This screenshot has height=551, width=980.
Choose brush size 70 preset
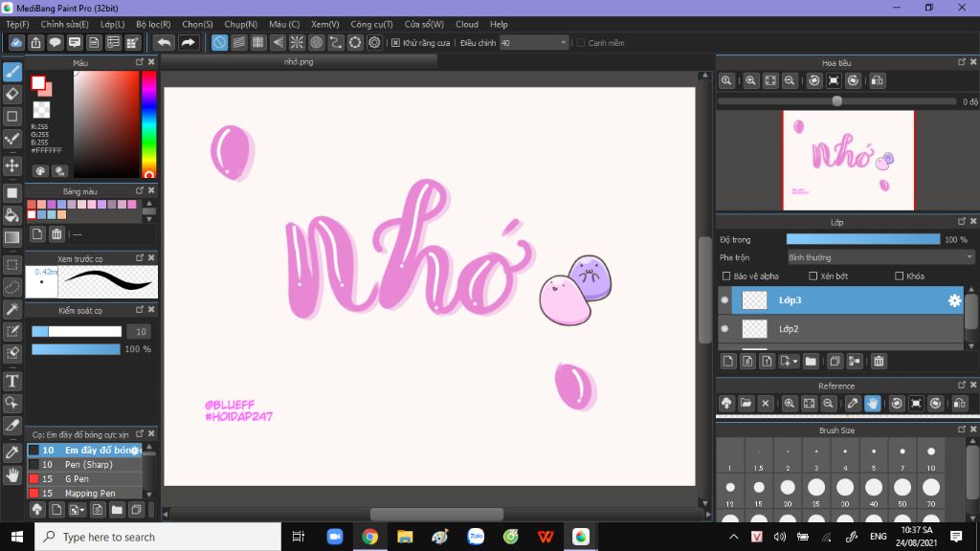931,491
